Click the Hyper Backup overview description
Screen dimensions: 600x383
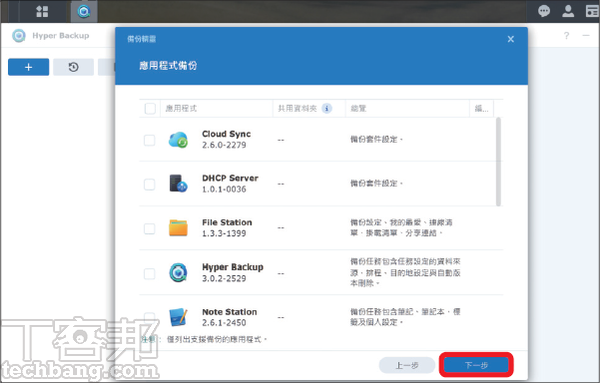click(x=405, y=272)
